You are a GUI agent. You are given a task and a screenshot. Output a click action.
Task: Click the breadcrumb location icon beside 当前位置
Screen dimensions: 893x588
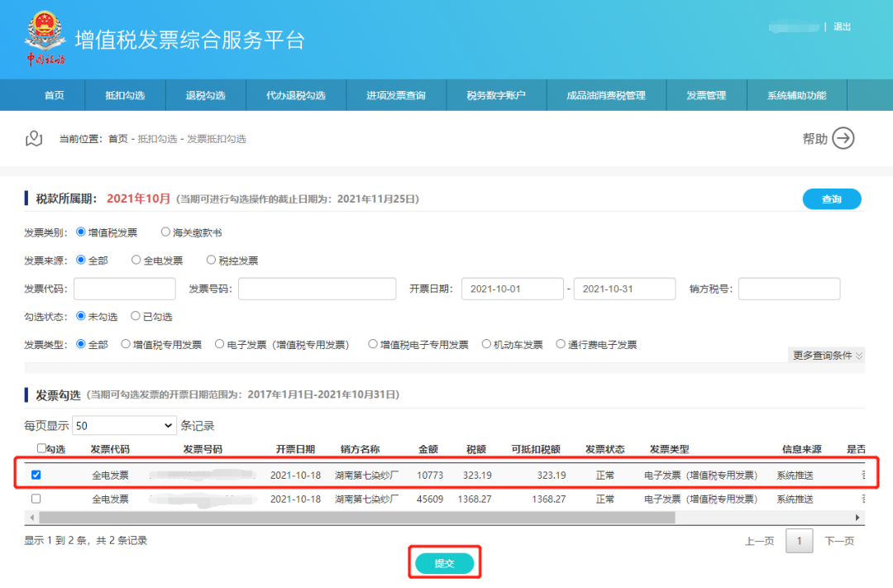(34, 139)
